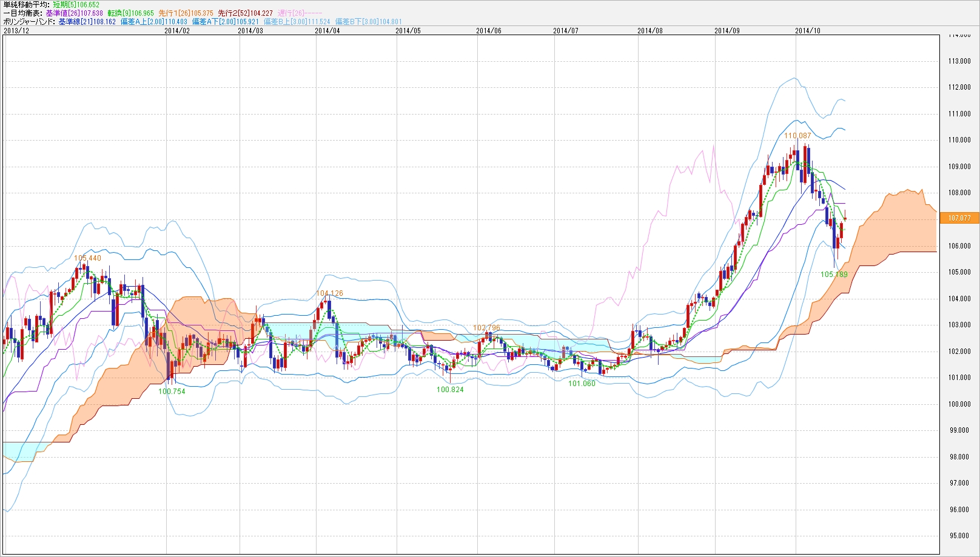980x557 pixels.
Task: Click the 105.440 peak price label
Action: point(87,258)
